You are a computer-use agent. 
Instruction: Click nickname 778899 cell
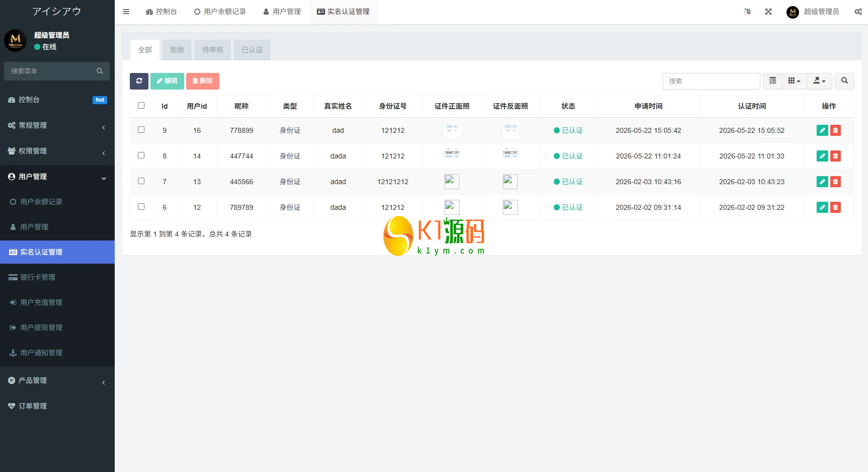242,130
